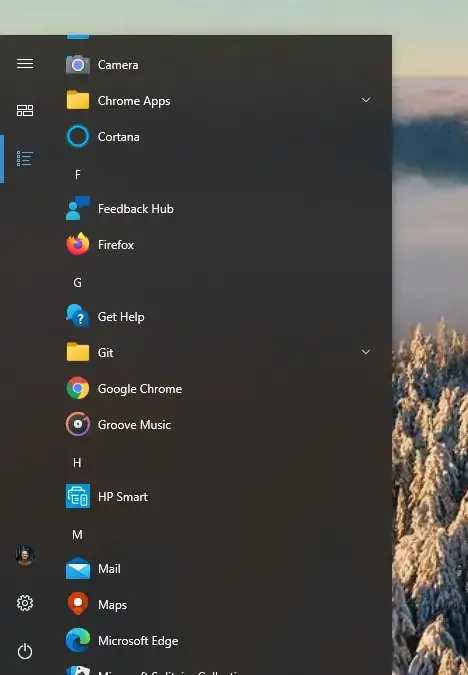The height and width of the screenshot is (675, 468).
Task: Open Settings gear icon in Start sidebar
Action: coord(25,603)
